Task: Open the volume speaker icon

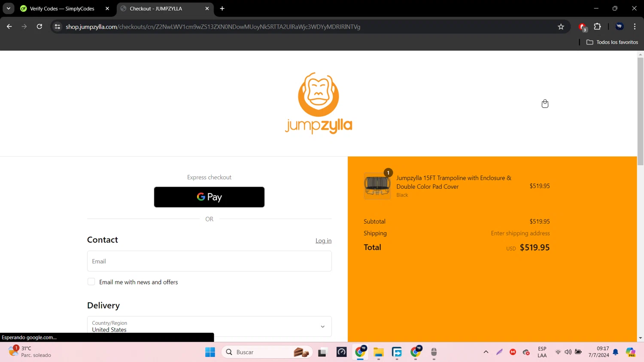Action: [568, 352]
